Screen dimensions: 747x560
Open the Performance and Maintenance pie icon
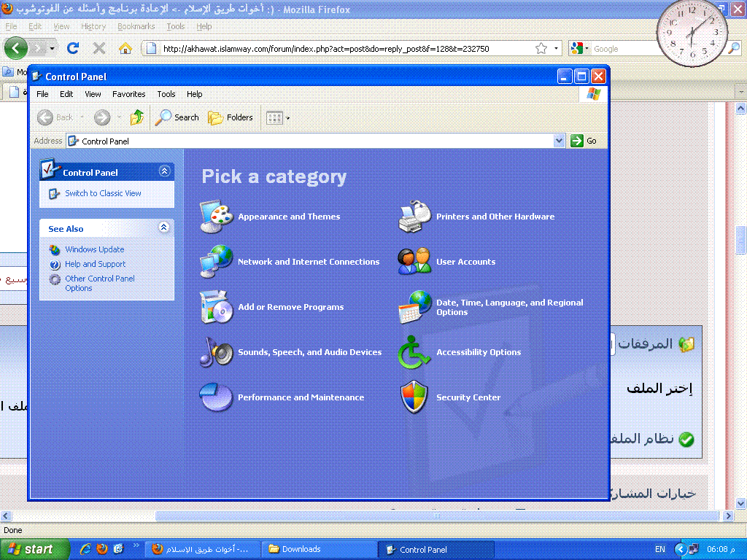click(216, 397)
